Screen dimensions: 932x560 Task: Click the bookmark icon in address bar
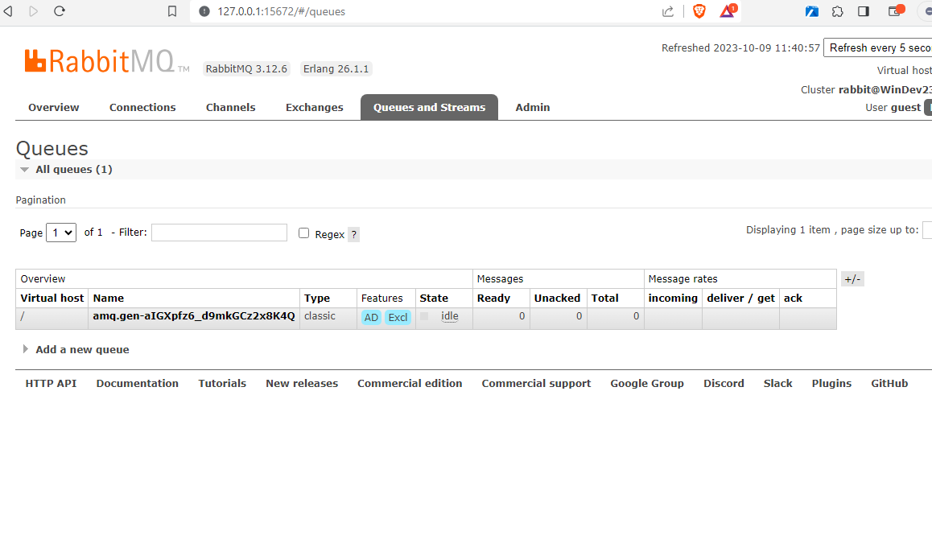click(x=171, y=11)
